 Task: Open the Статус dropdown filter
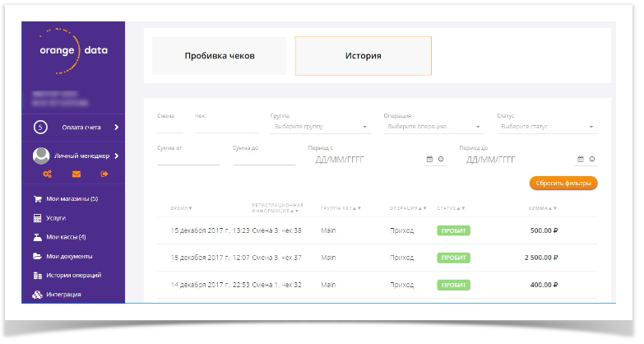pyautogui.click(x=547, y=128)
